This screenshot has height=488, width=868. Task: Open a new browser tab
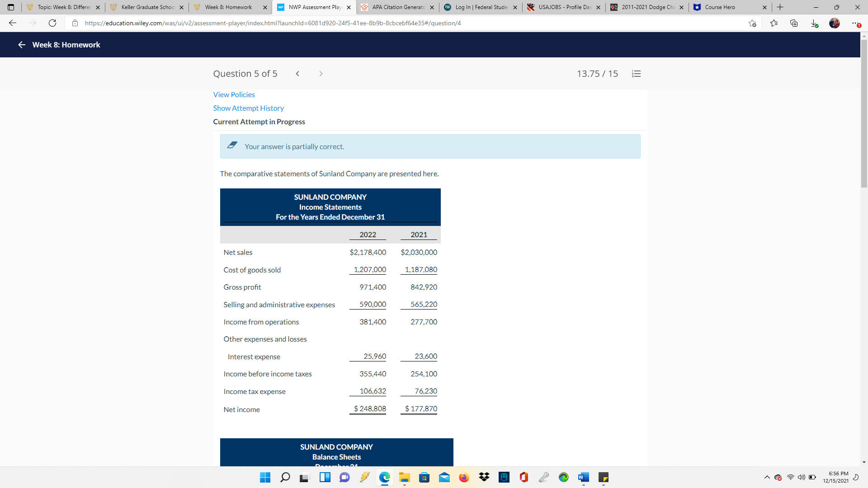tap(780, 7)
